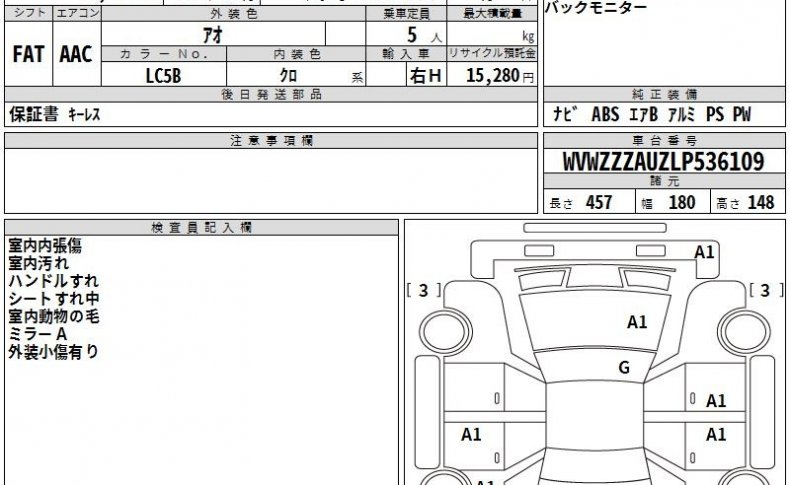
Task: Select the FAT shift value
Action: coord(29,54)
